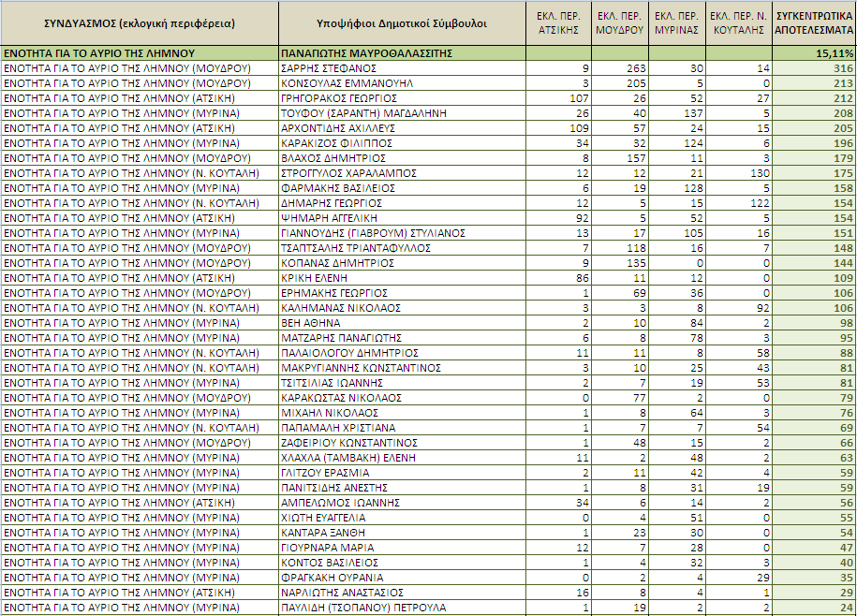Image resolution: width=857 pixels, height=616 pixels.
Task: Click the 'ΕΚΛ. ΠΕΡ. ΜΥΡΙΝΑΣ' column header
Action: [676, 23]
